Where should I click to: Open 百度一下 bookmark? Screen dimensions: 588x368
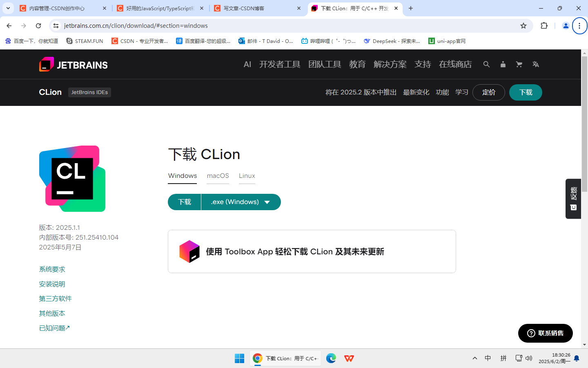(x=31, y=41)
